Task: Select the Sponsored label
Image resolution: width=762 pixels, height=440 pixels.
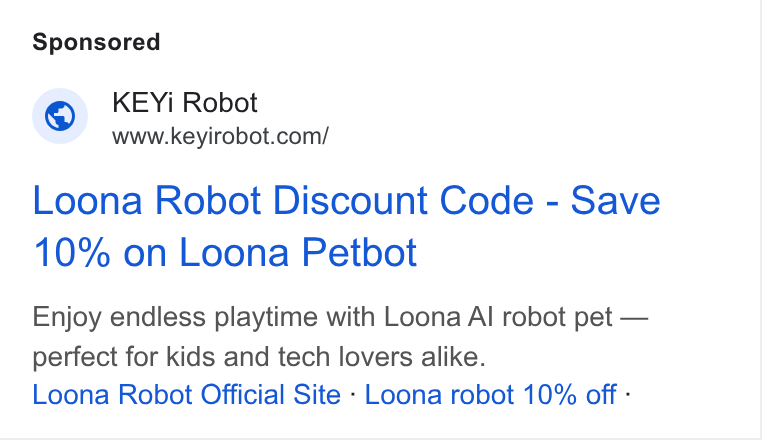Action: coord(96,42)
